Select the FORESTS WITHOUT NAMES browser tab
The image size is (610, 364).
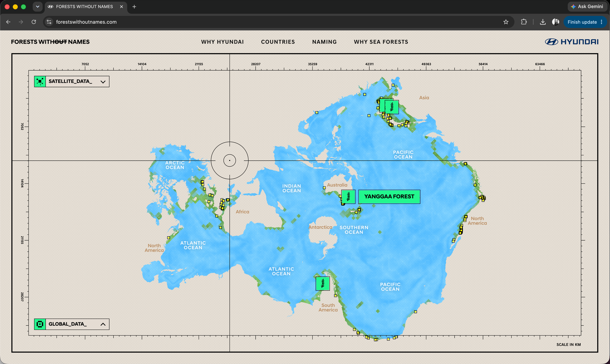pyautogui.click(x=86, y=7)
